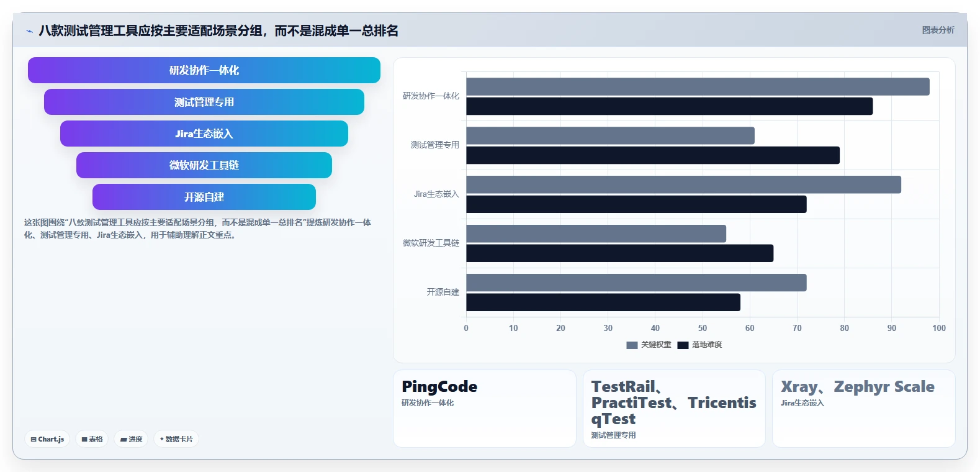Open the PingCode data card
Image resolution: width=980 pixels, height=472 pixels.
485,409
